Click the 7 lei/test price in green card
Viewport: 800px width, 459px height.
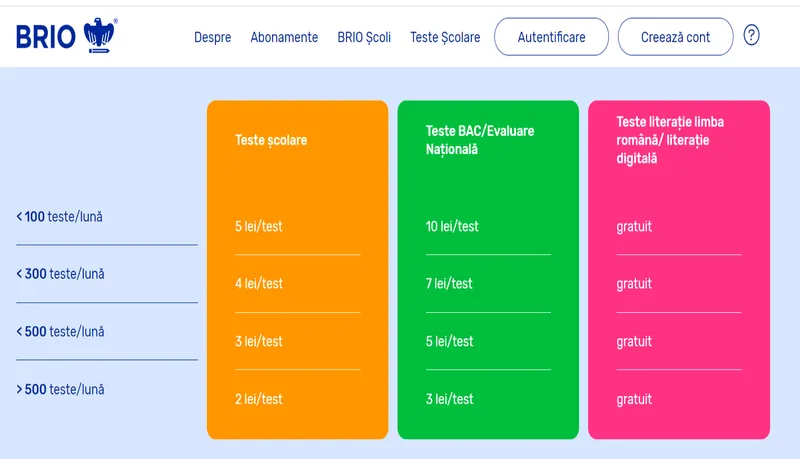[x=449, y=284]
